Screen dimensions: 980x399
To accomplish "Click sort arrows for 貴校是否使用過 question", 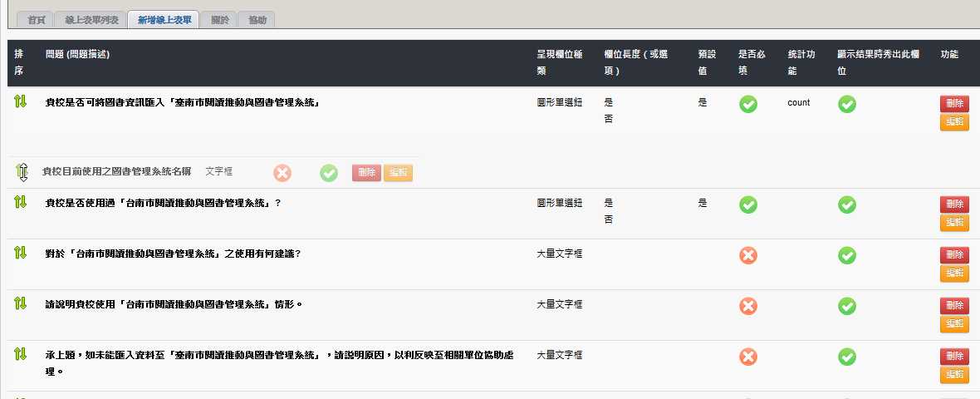I will (x=21, y=201).
